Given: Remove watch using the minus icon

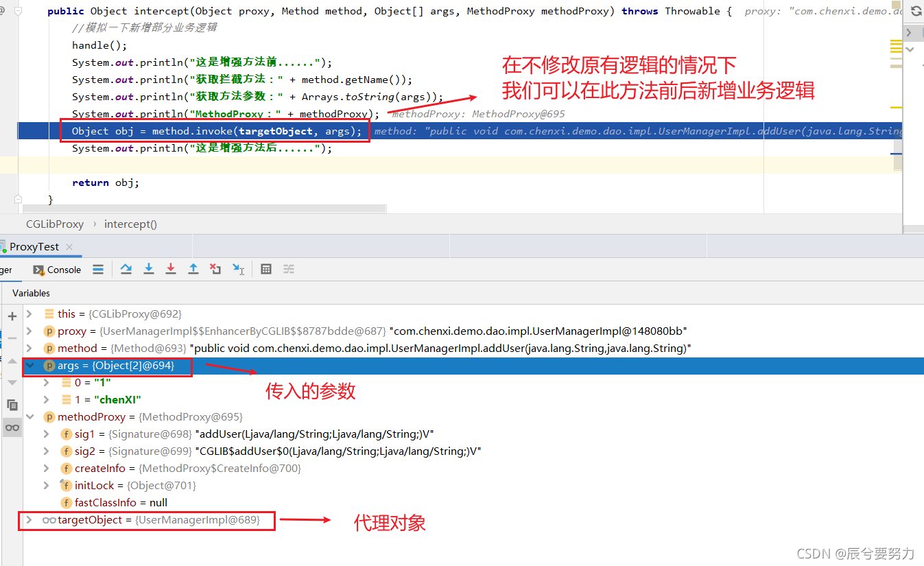Looking at the screenshot, I should click(x=12, y=338).
